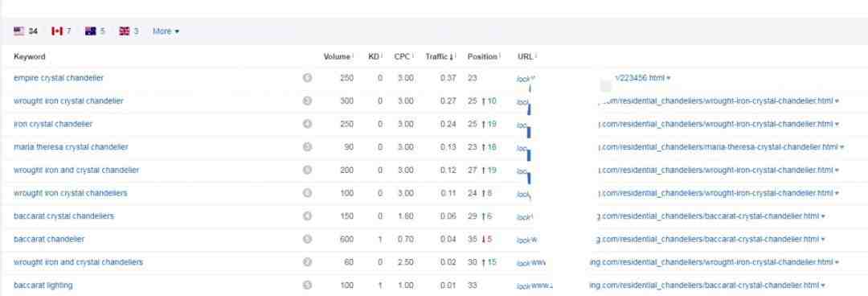The width and height of the screenshot is (868, 296).
Task: Click the traffic value 0.37
Action: point(448,78)
